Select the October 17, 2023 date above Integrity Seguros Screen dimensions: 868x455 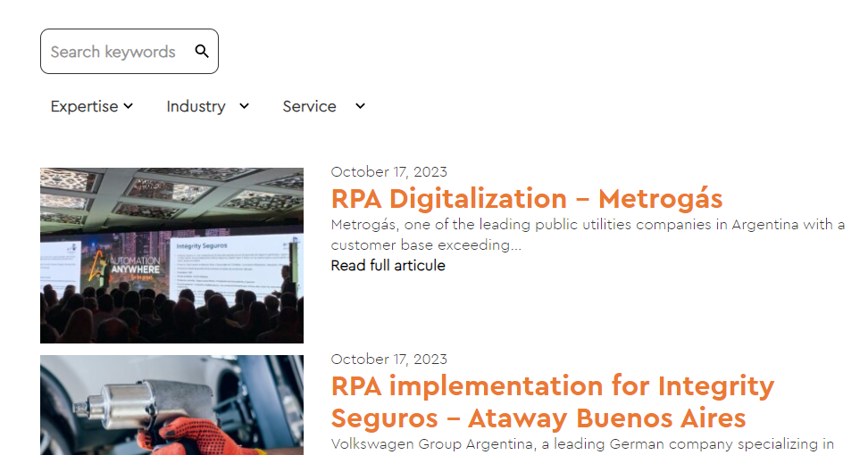(389, 360)
